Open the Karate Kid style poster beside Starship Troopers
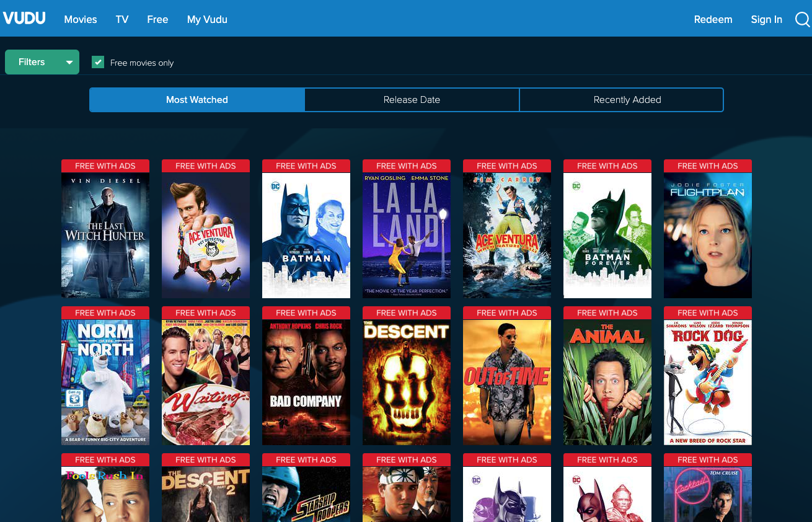 [x=407, y=494]
